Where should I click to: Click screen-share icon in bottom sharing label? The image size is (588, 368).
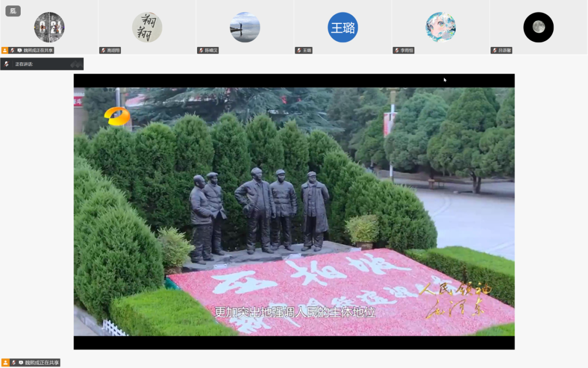[21, 363]
